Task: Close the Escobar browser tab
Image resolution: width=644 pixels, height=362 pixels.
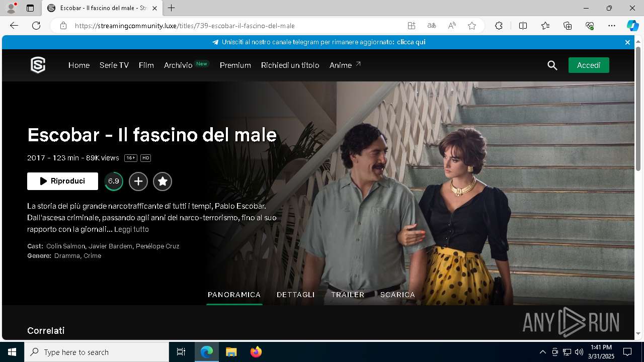Action: tap(155, 8)
